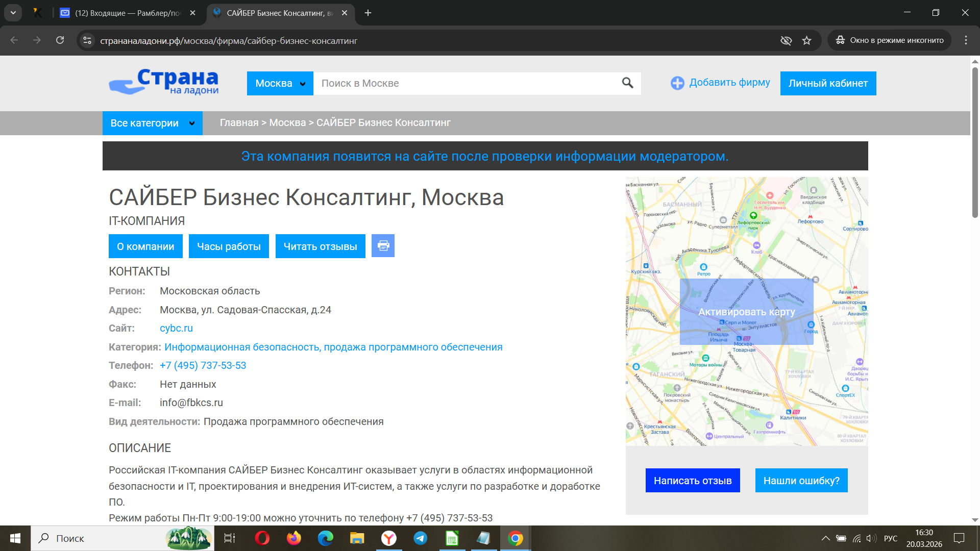Screen dimensions: 980x551
Task: Open Telegram from the taskbar
Action: tap(421, 538)
